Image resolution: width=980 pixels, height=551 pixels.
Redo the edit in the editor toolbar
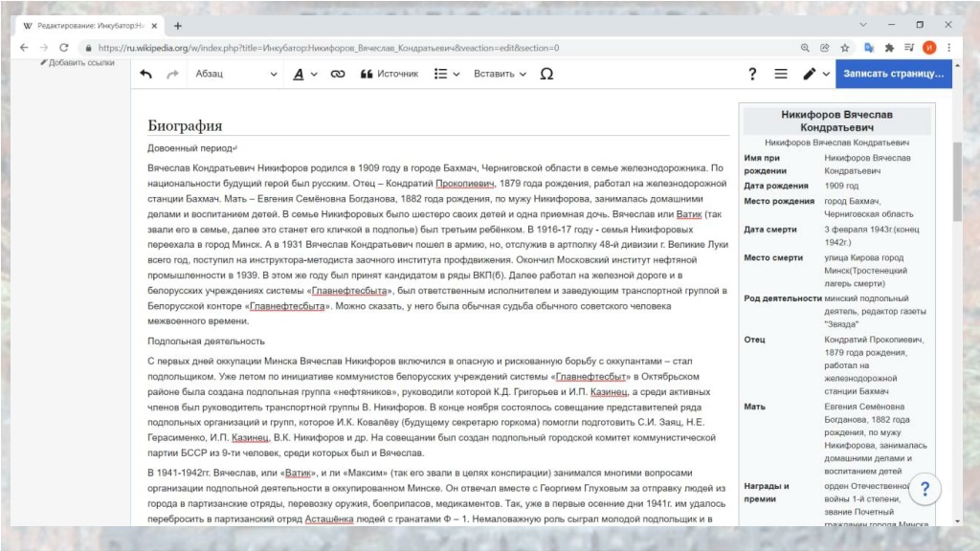(172, 74)
